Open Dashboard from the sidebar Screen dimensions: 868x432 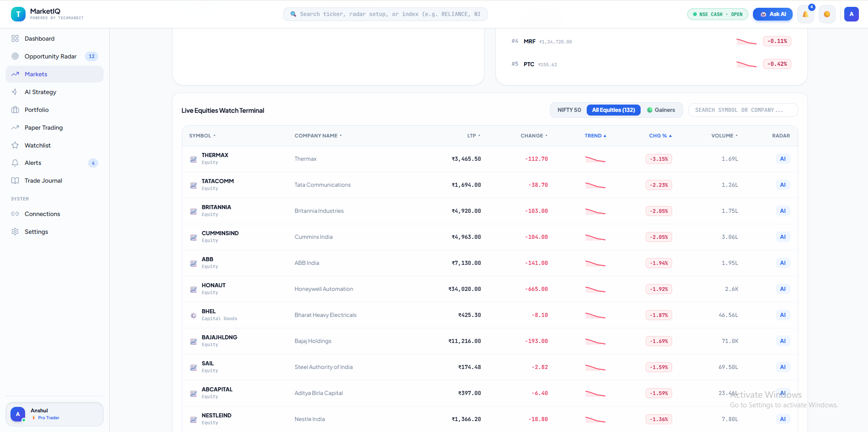(x=54, y=39)
